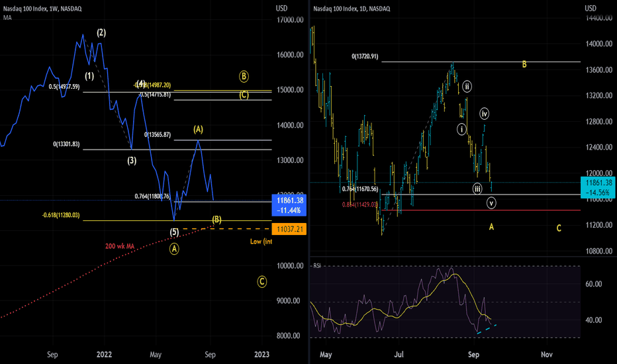This screenshot has width=617, height=364.
Task: Click the 40.00 value on RSI scale
Action: pos(593,320)
